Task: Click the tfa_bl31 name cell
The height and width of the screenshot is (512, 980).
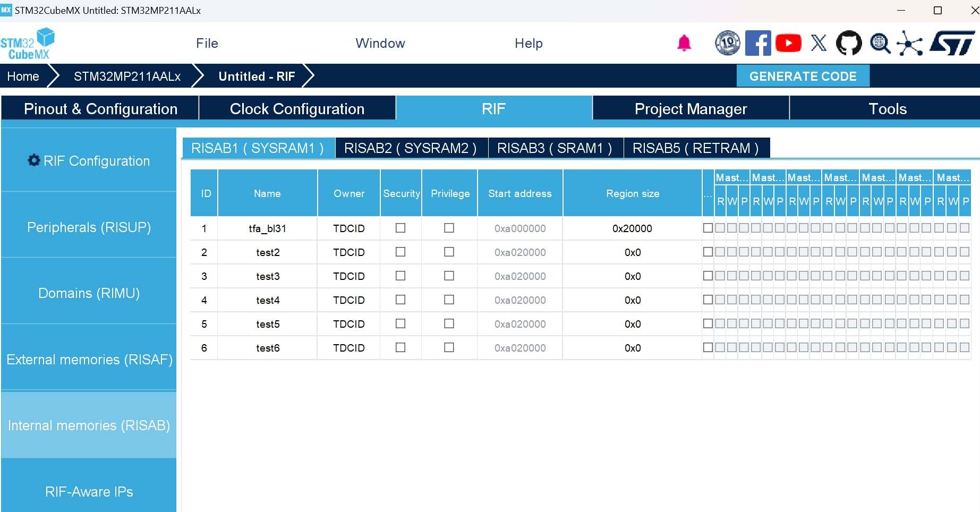Action: tap(268, 228)
